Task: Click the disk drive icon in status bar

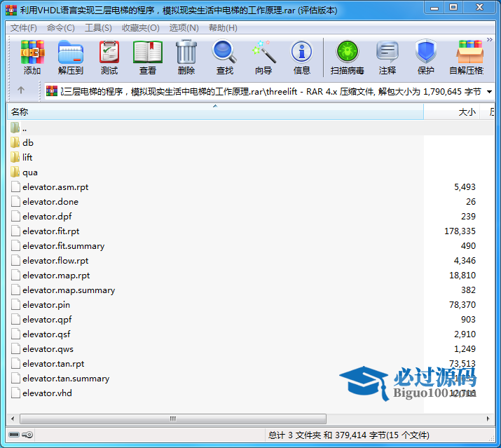Action: (14, 435)
